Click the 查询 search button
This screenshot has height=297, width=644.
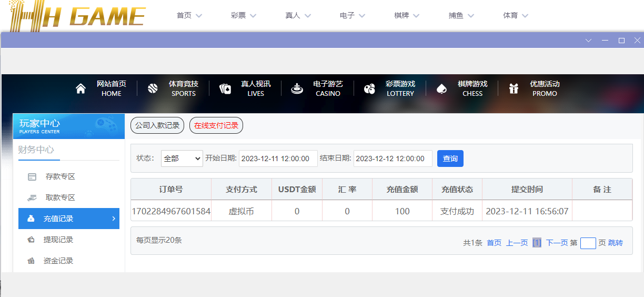(x=450, y=159)
